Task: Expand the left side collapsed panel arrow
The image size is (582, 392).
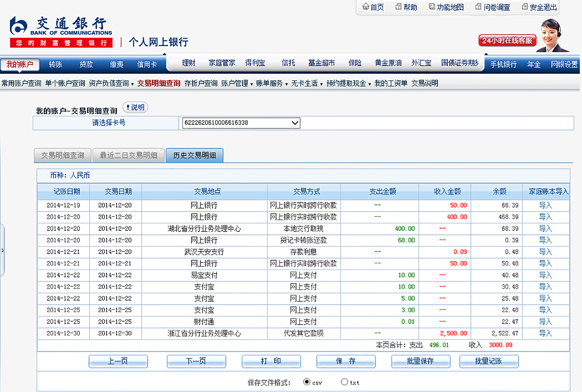Action: pos(2,250)
